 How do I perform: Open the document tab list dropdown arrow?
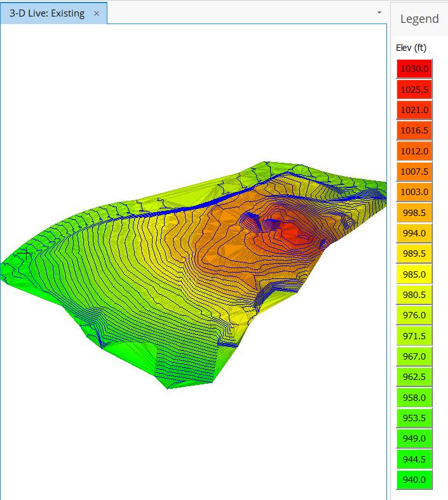[379, 12]
